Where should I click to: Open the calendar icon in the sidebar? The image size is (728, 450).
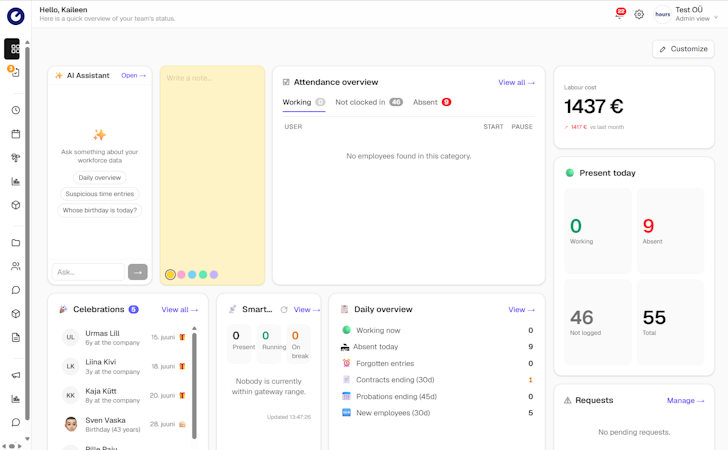(x=16, y=134)
